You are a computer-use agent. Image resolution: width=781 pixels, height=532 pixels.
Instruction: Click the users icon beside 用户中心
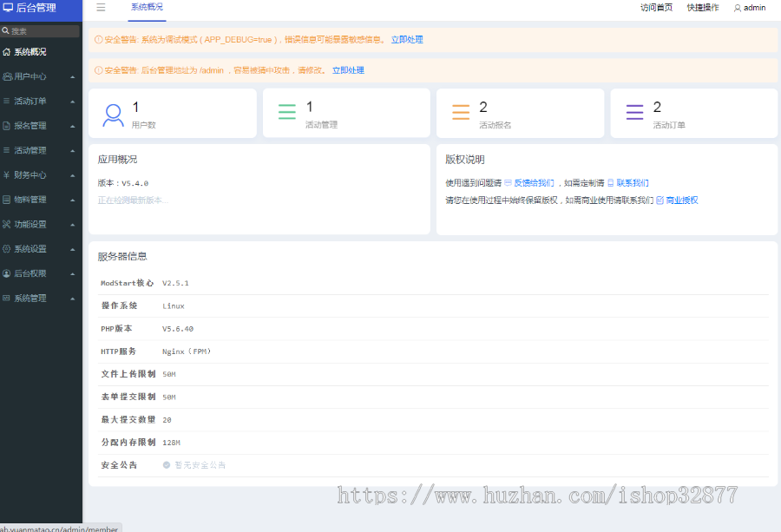(x=8, y=76)
